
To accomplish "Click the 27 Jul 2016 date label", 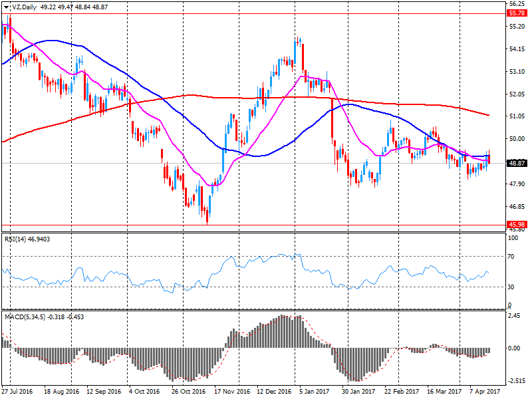I will point(17,391).
